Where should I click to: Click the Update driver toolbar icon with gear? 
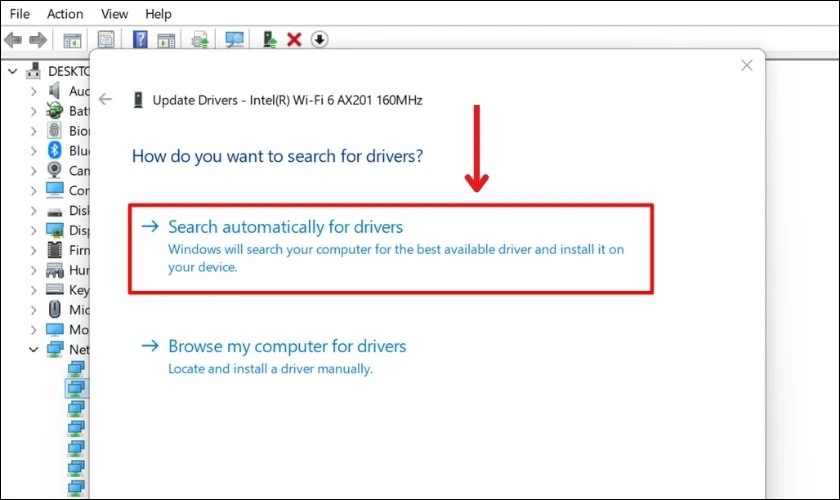[200, 40]
